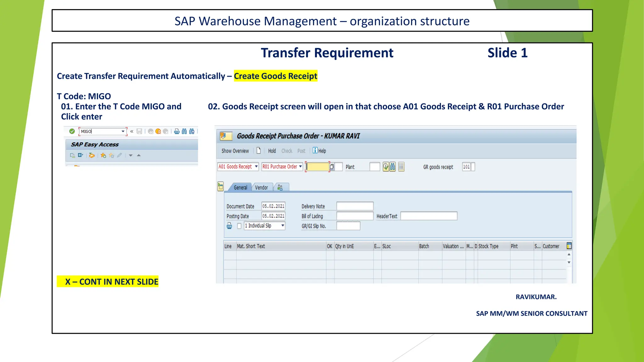The height and width of the screenshot is (362, 644).
Task: Click the Find Next binoculars-plus icon
Action: 192,131
